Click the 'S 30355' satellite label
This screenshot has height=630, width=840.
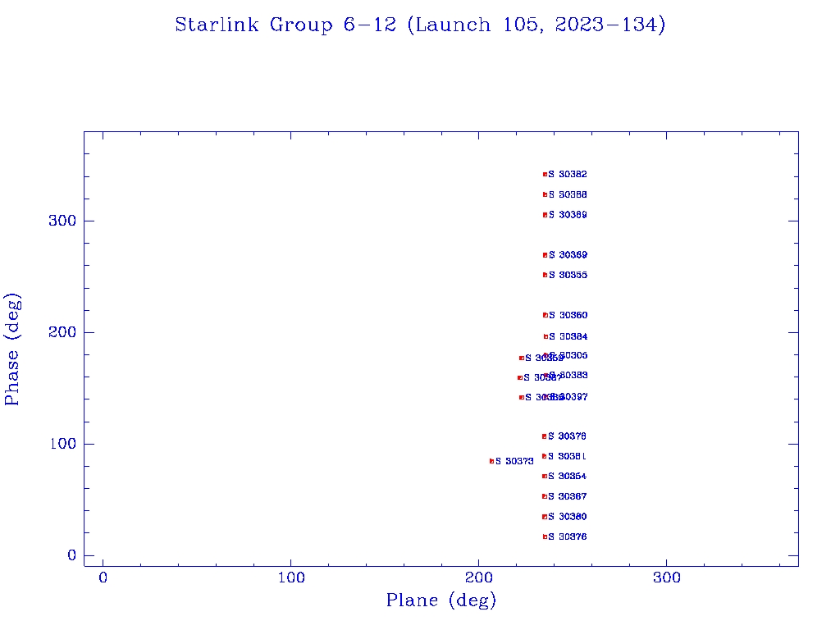(568, 275)
